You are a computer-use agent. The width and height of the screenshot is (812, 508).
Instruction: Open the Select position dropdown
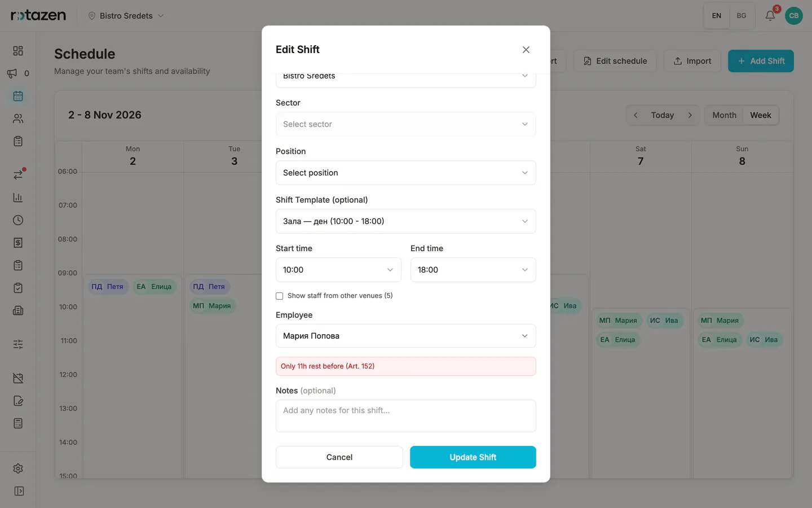[406, 173]
